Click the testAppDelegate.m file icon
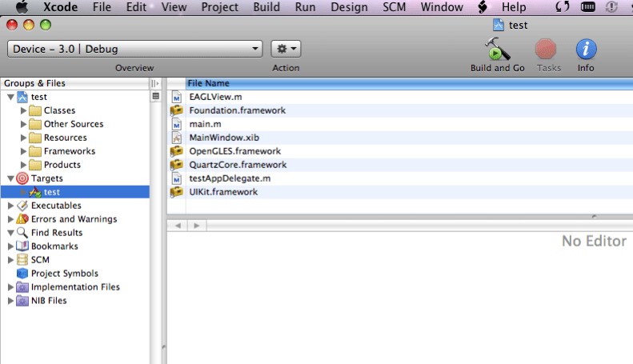This screenshot has width=633, height=364. point(177,178)
